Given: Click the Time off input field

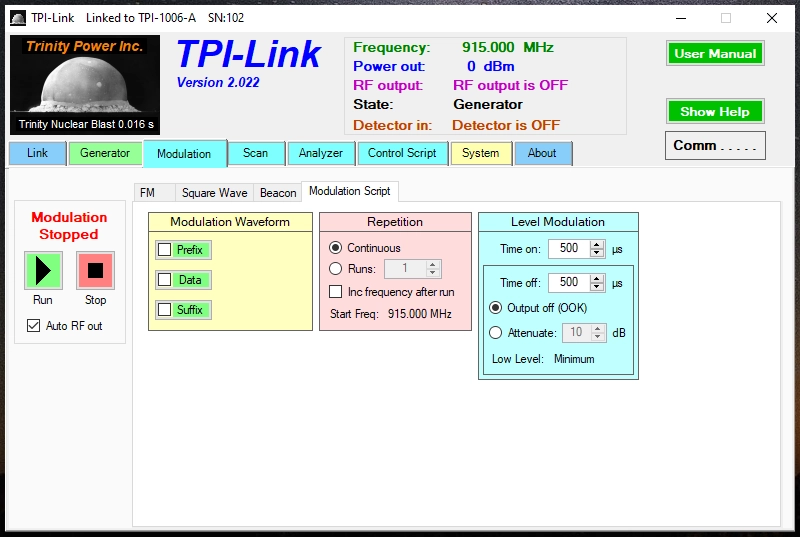Looking at the screenshot, I should (569, 282).
